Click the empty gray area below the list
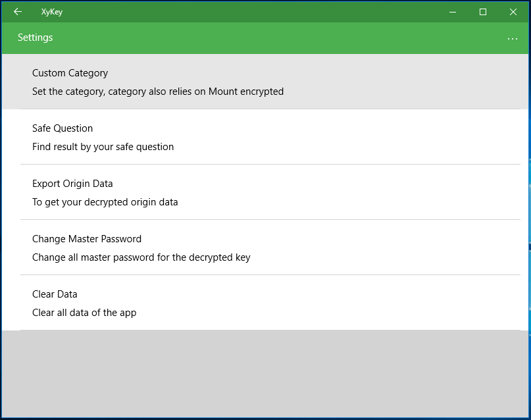The image size is (531, 420). pyautogui.click(x=265, y=374)
